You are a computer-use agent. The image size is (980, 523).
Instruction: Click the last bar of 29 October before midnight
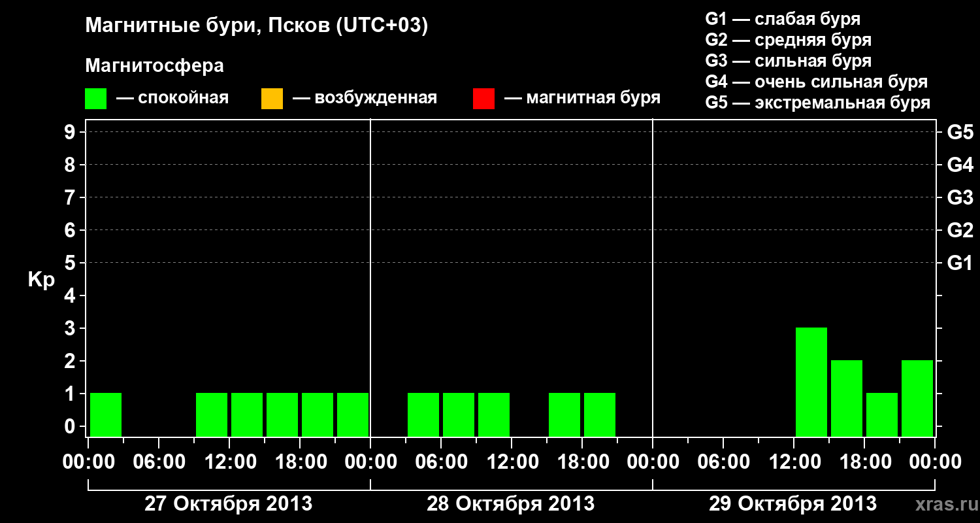[x=917, y=398]
